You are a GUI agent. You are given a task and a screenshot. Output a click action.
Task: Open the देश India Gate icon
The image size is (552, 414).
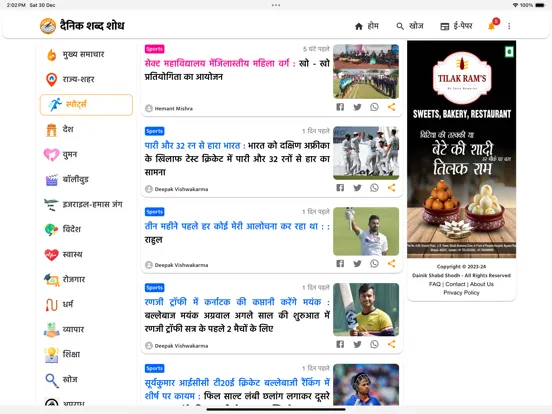51,130
